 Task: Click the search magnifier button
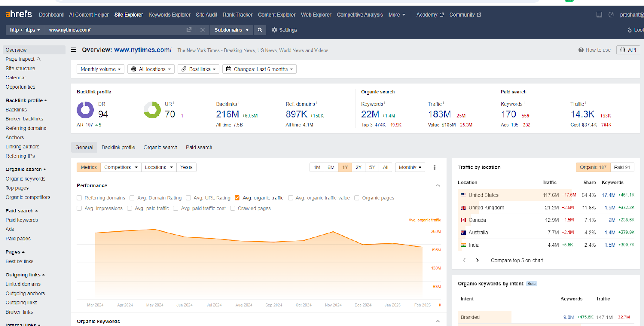point(260,30)
